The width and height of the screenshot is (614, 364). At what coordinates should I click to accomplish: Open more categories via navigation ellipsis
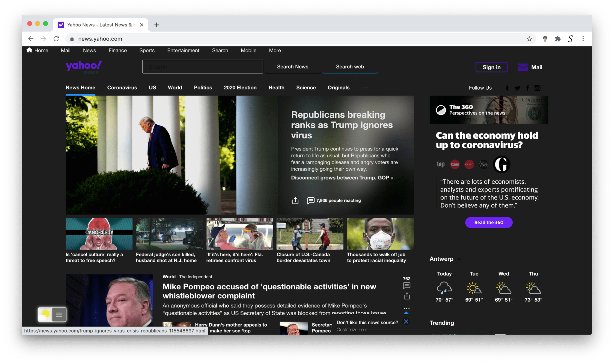(365, 87)
